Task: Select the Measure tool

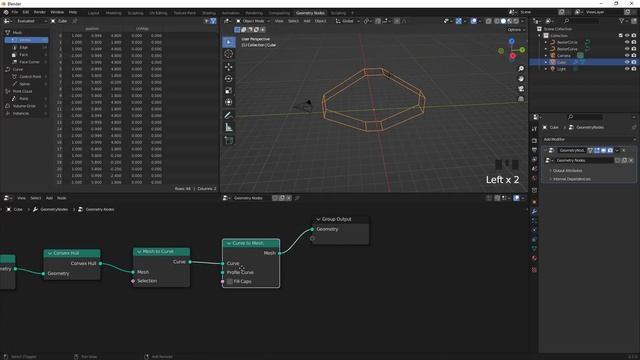Action: coord(229,128)
